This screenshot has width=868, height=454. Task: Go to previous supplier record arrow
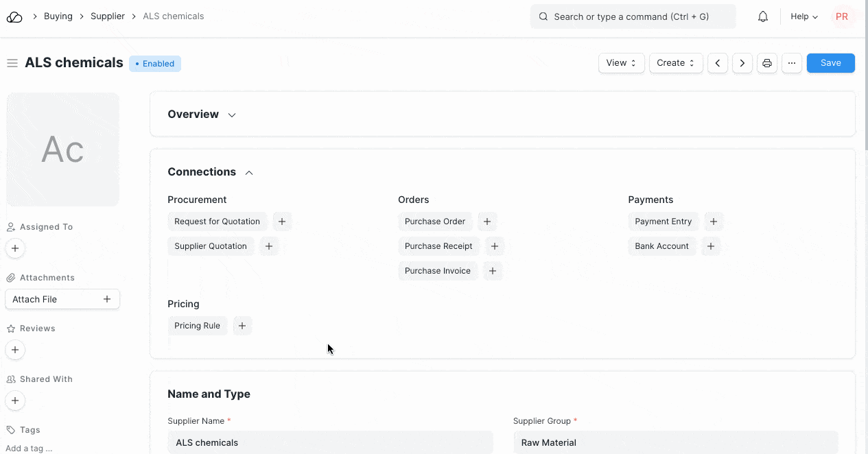click(717, 63)
